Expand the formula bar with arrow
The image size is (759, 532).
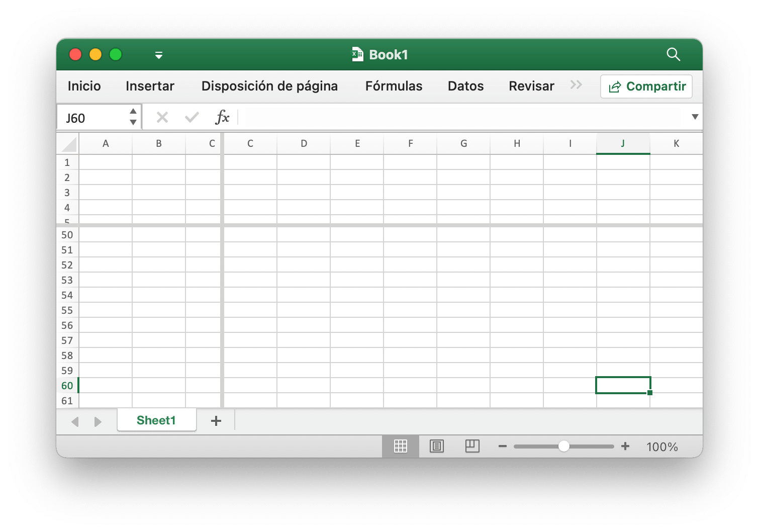[695, 117]
